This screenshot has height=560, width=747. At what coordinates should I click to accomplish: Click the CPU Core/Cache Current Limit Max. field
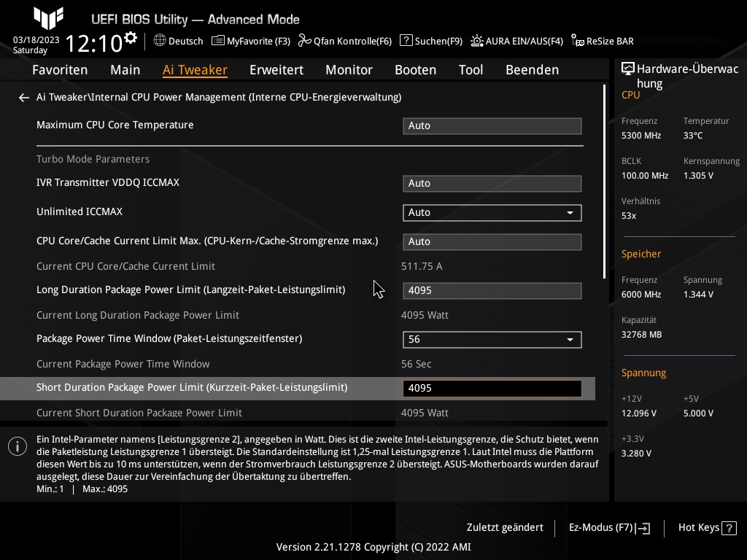click(492, 242)
